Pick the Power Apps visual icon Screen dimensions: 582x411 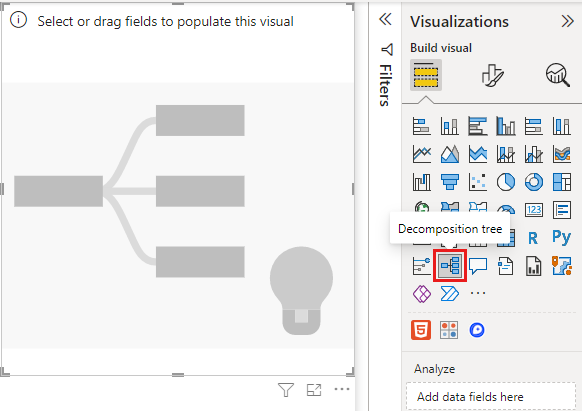pos(422,294)
